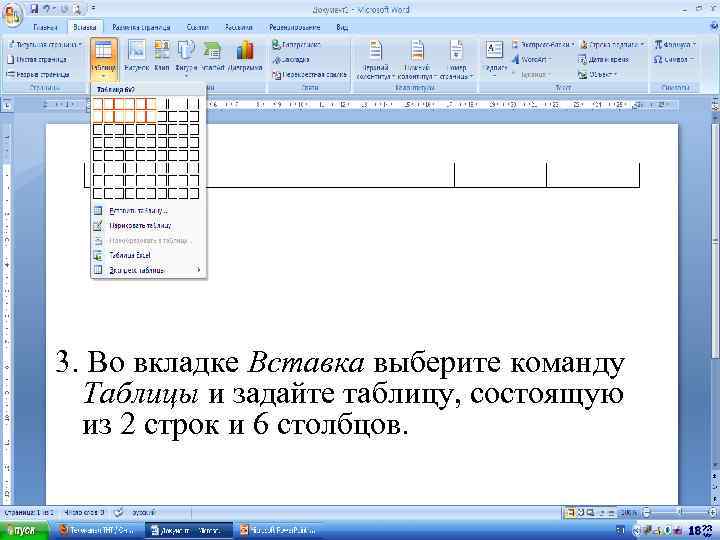Open the Ссылки ribbon tab
Image resolution: width=720 pixels, height=540 pixels.
tap(197, 28)
